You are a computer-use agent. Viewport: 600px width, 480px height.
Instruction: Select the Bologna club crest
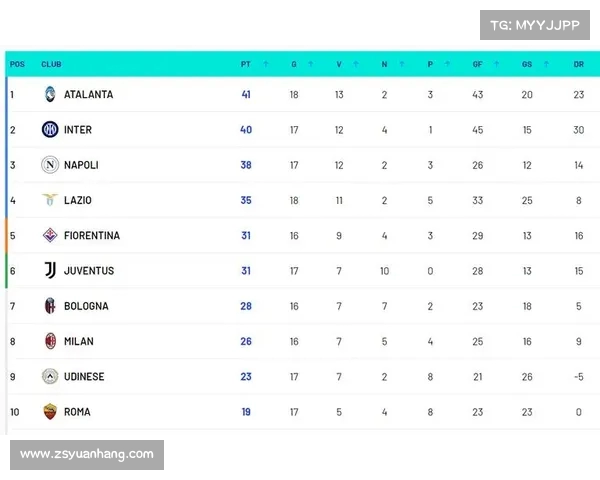50,306
